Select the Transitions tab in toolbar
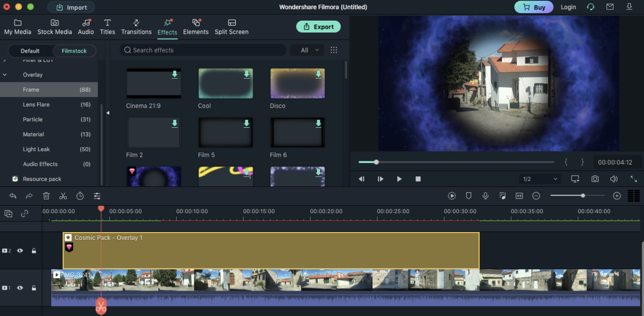 [x=136, y=27]
